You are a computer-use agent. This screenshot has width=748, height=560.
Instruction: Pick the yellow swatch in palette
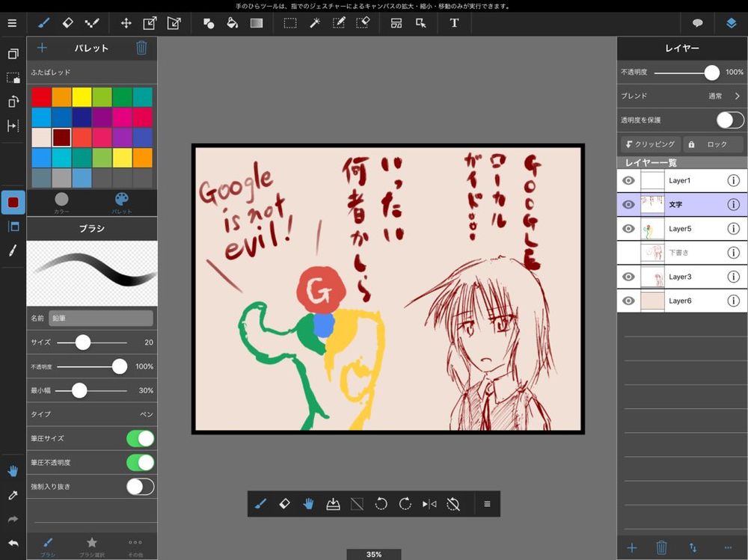82,97
